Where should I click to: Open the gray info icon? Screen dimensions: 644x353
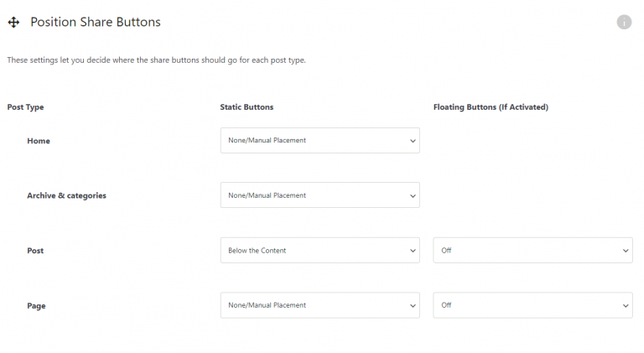pos(624,22)
